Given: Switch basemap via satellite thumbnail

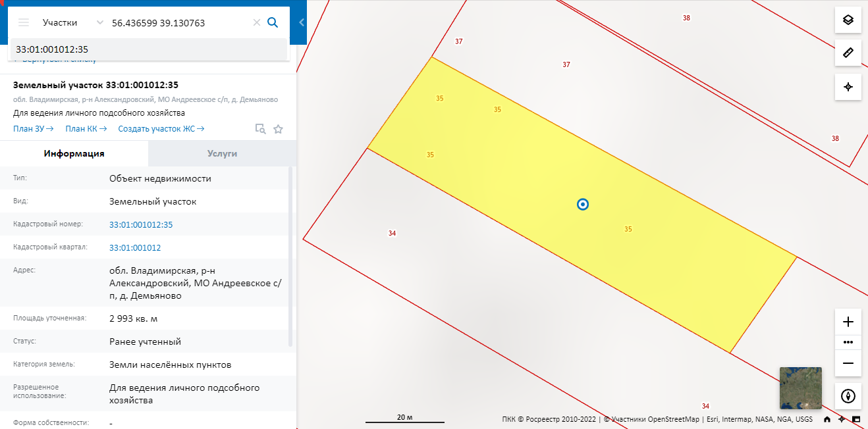Looking at the screenshot, I should 800,388.
